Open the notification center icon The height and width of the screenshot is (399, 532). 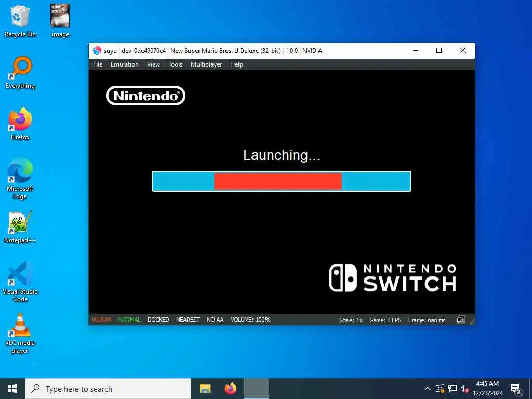[x=516, y=389]
